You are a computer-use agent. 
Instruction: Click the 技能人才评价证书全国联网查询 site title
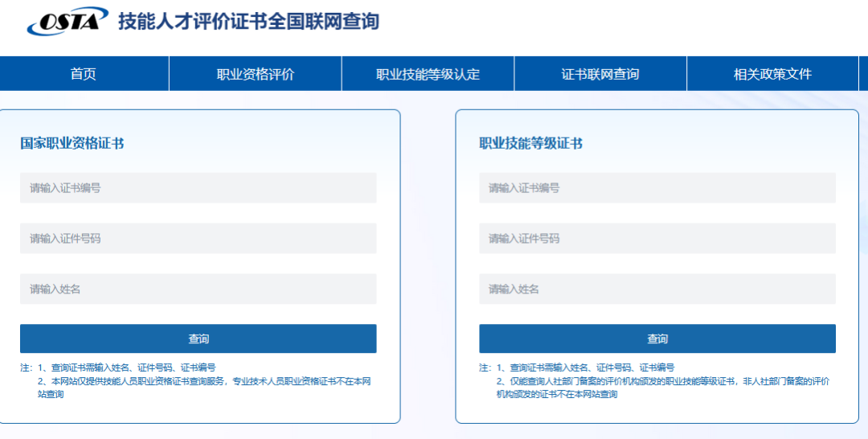tap(248, 22)
